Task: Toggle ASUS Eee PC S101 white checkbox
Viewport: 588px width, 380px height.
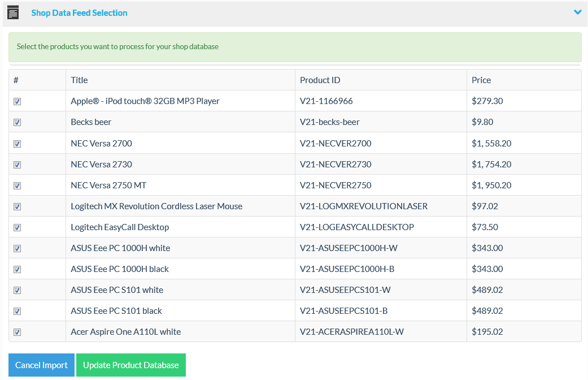Action: 17,290
